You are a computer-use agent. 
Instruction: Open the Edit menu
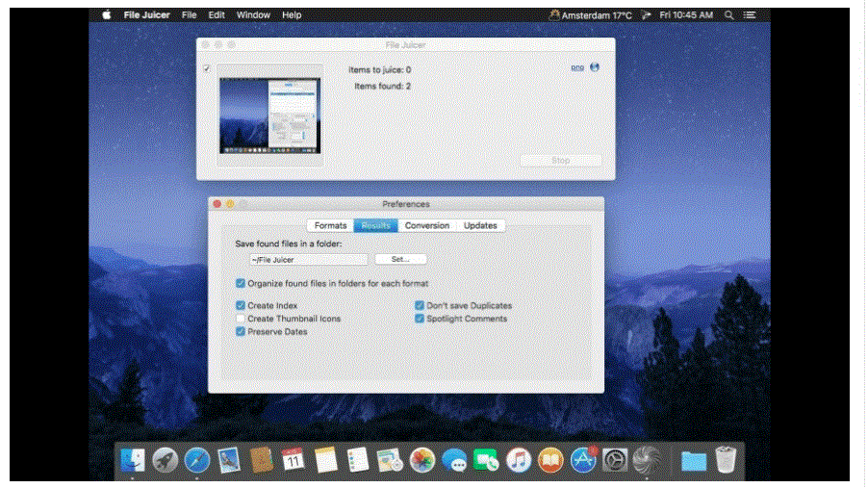[x=217, y=15]
